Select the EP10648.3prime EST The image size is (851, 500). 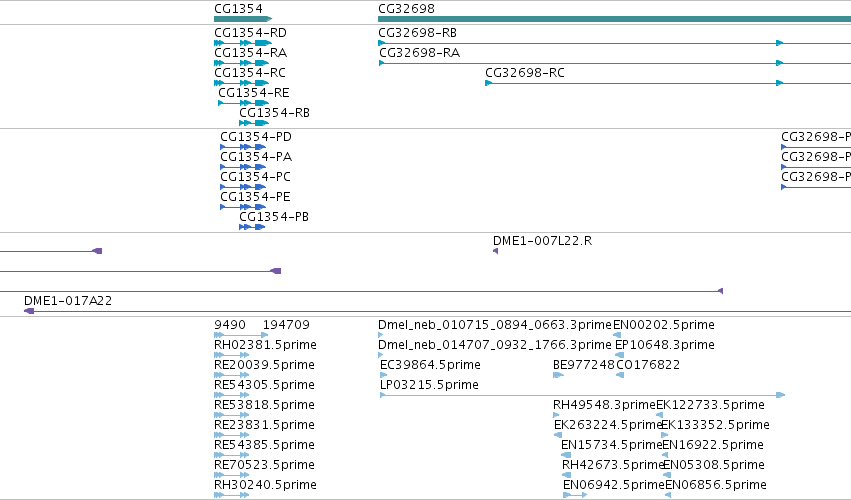[x=665, y=345]
